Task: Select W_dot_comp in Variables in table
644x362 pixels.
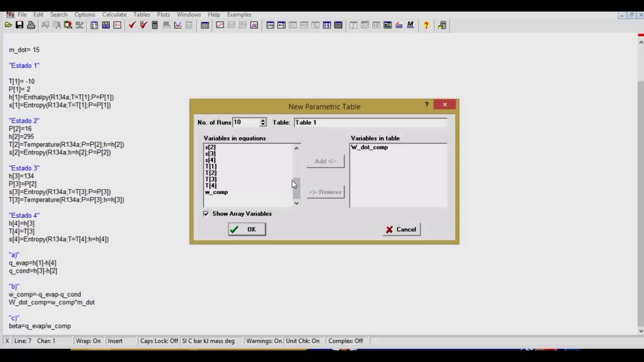Action: tap(369, 147)
